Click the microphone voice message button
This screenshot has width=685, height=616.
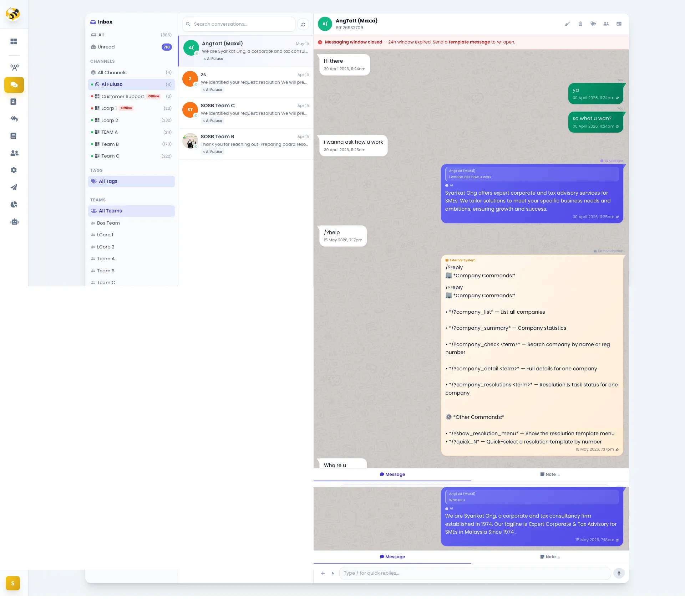pos(619,573)
